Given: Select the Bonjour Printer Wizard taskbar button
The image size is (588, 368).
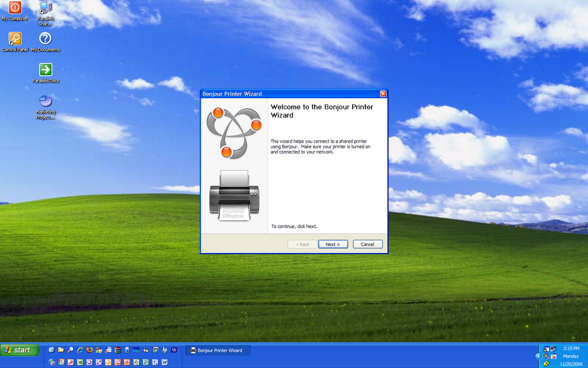Looking at the screenshot, I should click(218, 350).
